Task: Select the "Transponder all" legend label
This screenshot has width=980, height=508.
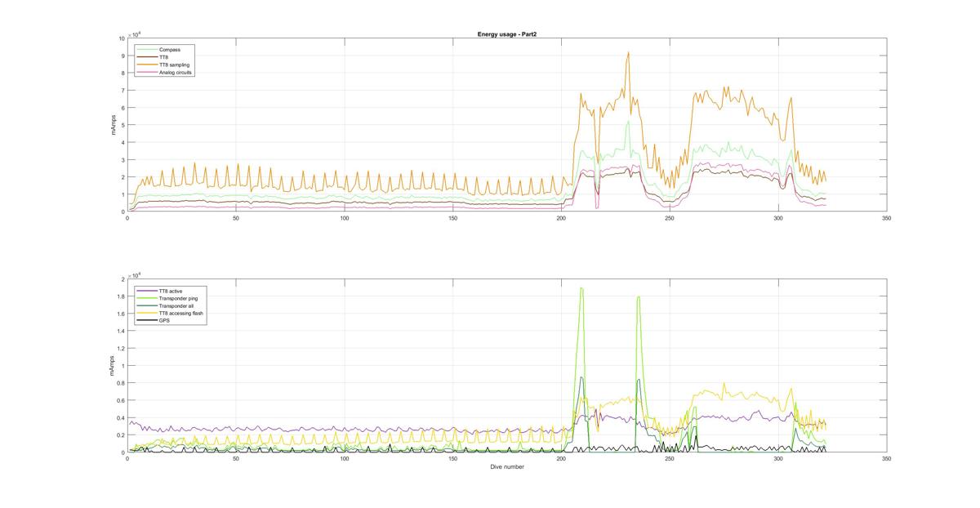Action: [176, 306]
